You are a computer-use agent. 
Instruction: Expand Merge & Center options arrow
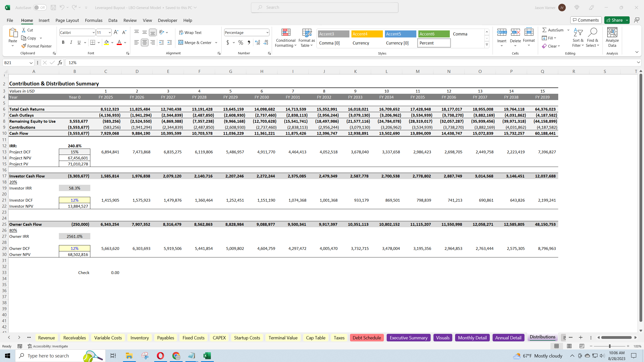216,42
